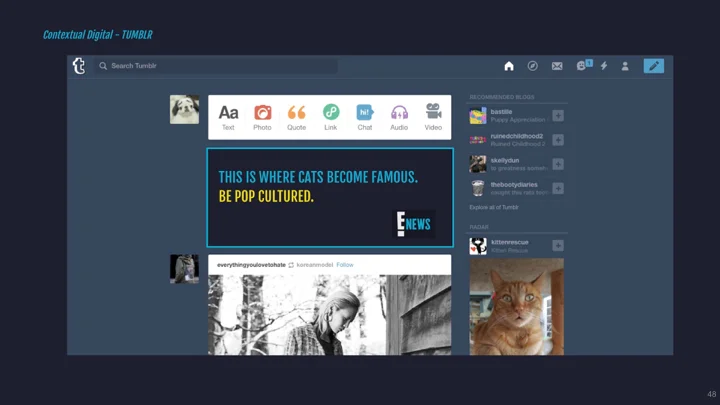Open the Messaging smiley icon
The image size is (720, 405).
(x=581, y=66)
